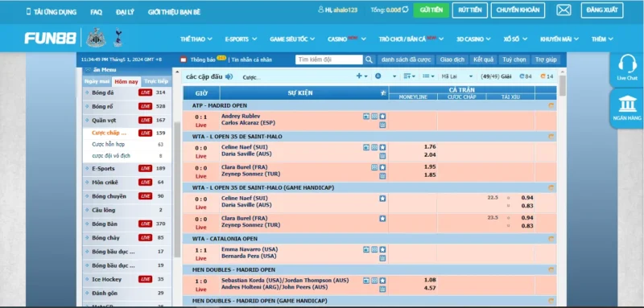Favorite Burel vs Sonmez moneyline match star
The height and width of the screenshot is (308, 644).
(x=382, y=167)
